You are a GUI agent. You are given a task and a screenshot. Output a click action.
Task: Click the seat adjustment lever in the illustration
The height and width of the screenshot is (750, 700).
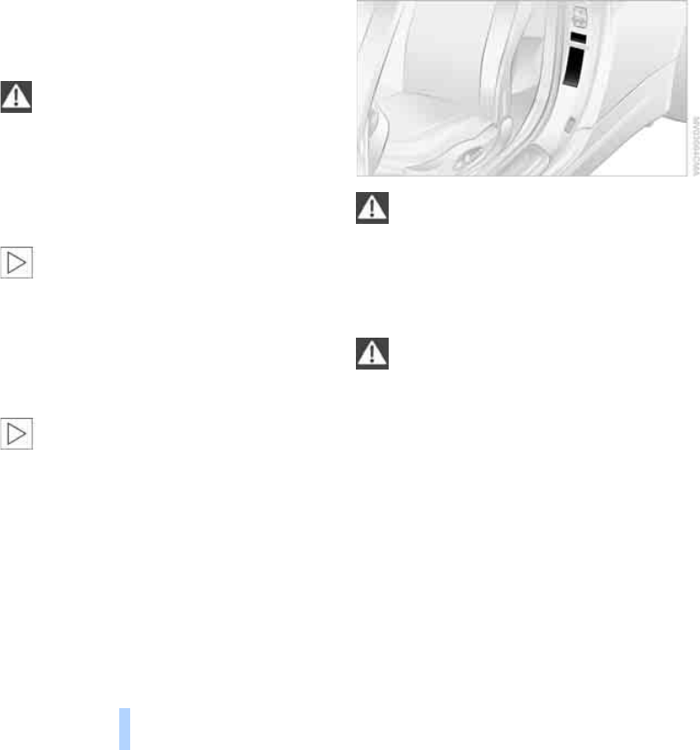click(x=469, y=157)
